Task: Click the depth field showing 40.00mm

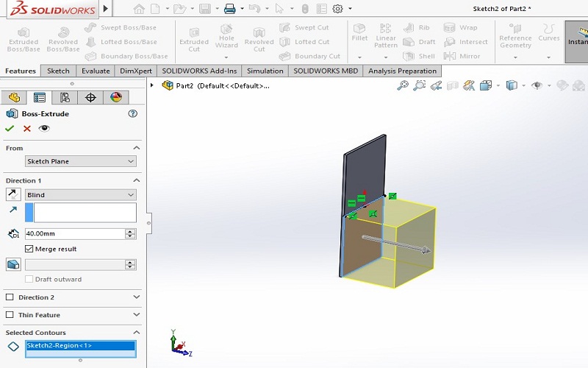Action: (75, 233)
